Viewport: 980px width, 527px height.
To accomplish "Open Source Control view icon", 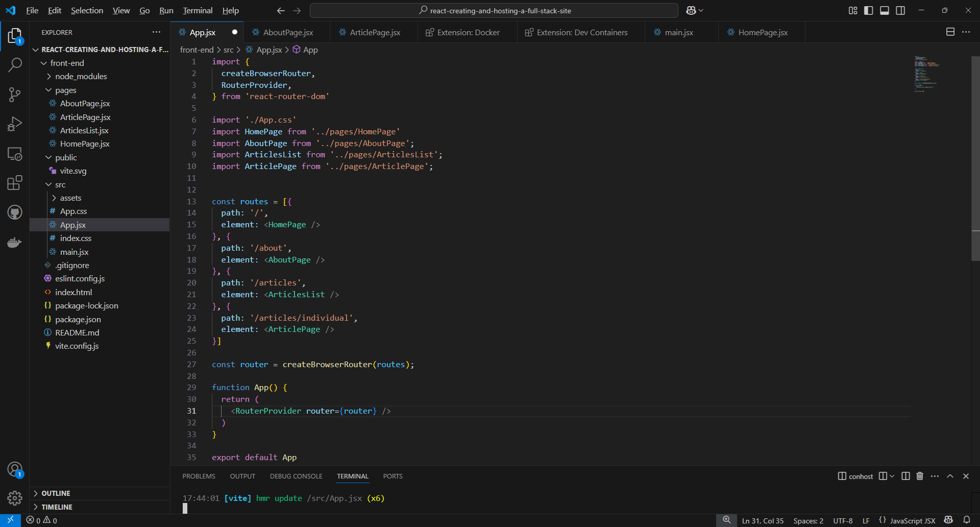I will [15, 94].
